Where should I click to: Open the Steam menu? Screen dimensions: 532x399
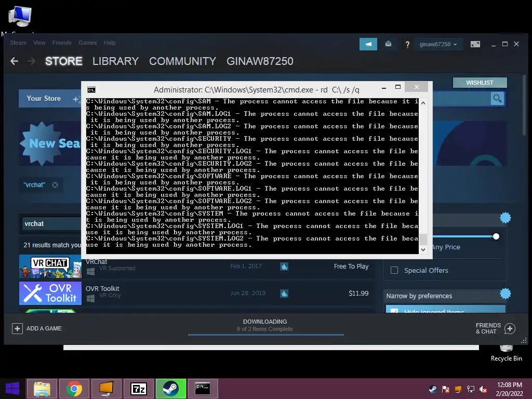pos(18,43)
